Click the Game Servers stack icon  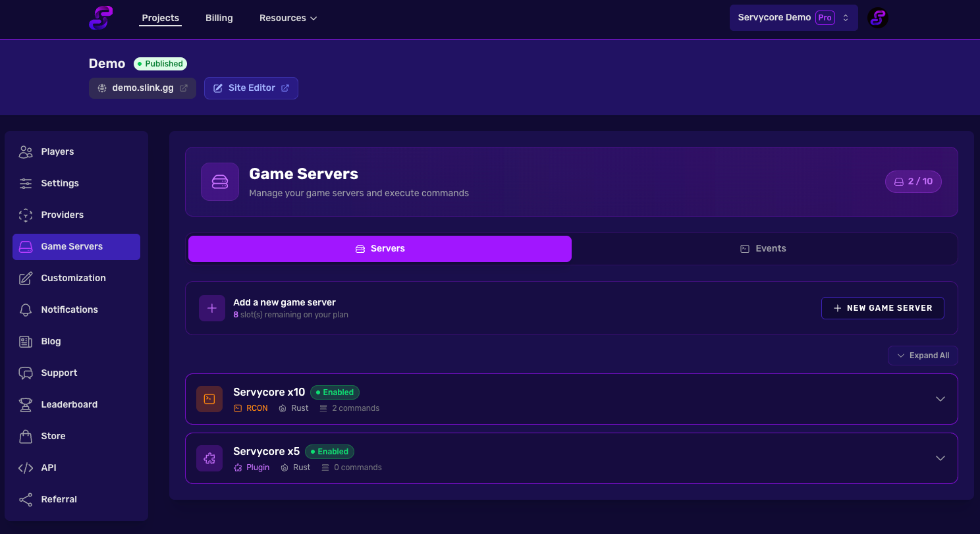[25, 246]
